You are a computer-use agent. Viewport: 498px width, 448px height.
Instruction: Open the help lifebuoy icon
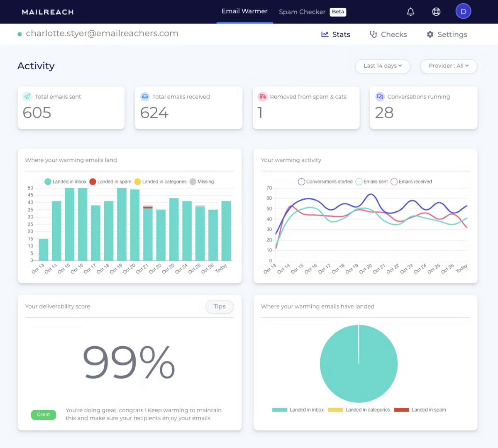pyautogui.click(x=436, y=12)
